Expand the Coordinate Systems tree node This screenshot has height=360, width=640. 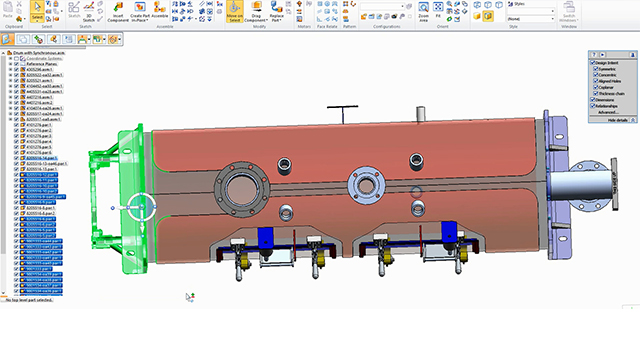point(11,58)
